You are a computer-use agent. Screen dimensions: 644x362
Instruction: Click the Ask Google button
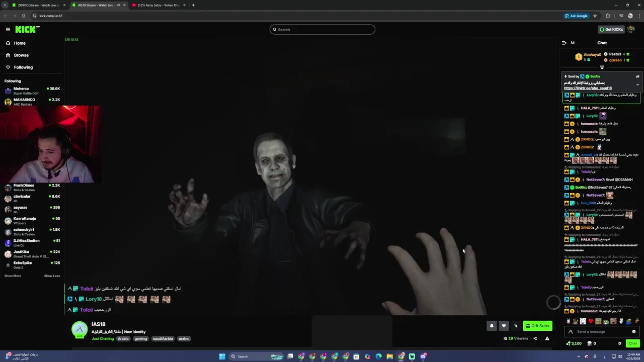click(577, 16)
